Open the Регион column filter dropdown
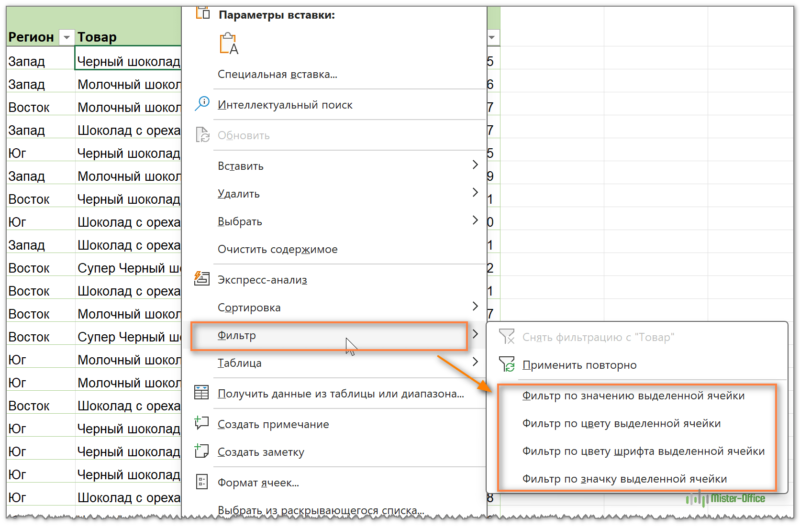The height and width of the screenshot is (528, 800). (x=66, y=38)
